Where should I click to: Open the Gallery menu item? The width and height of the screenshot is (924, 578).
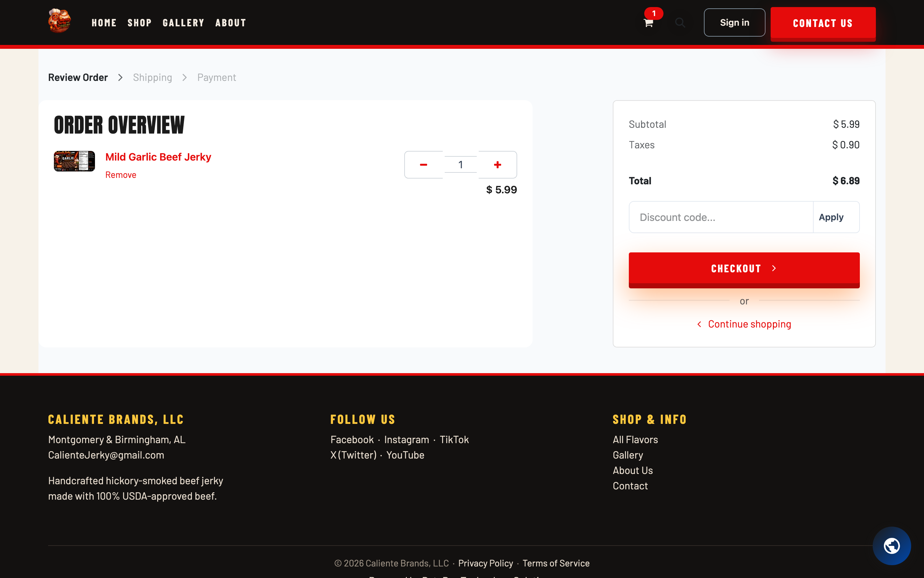point(183,23)
